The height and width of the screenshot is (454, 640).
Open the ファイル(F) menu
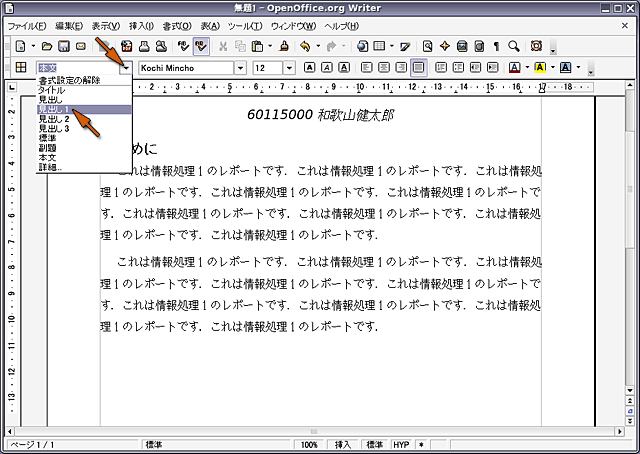pyautogui.click(x=27, y=26)
